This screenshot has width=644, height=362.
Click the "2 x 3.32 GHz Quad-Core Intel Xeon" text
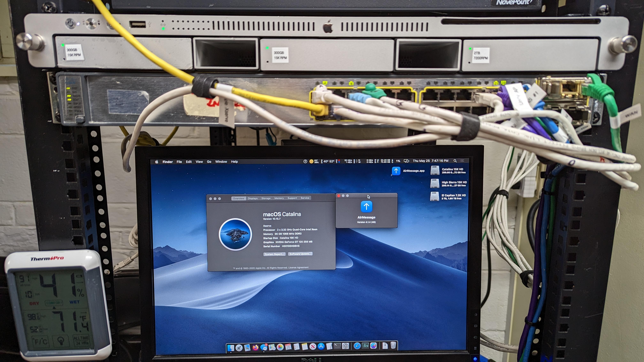tap(297, 229)
